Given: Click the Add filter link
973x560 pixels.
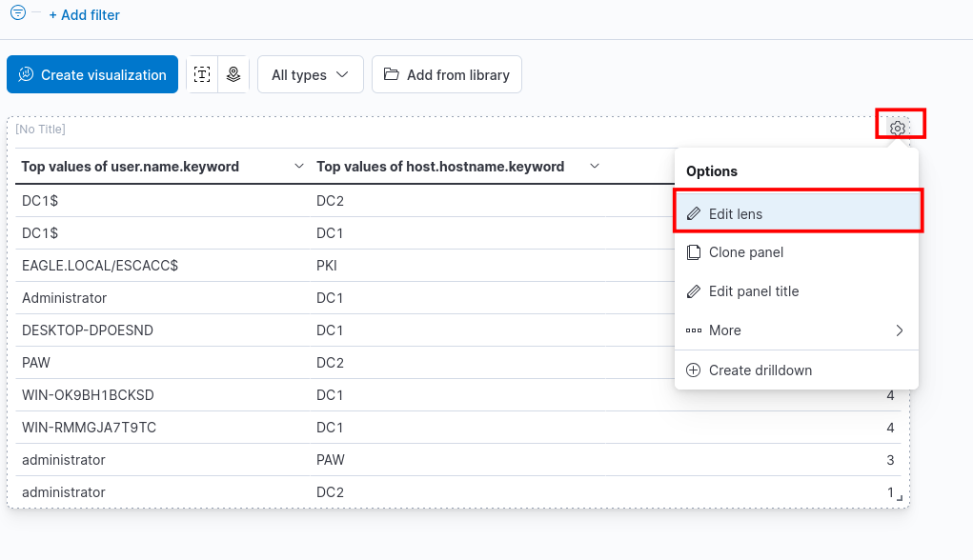Looking at the screenshot, I should (84, 15).
